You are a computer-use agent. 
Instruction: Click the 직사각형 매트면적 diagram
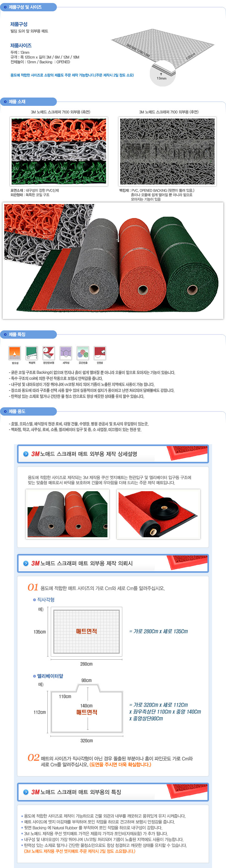pos(86,632)
